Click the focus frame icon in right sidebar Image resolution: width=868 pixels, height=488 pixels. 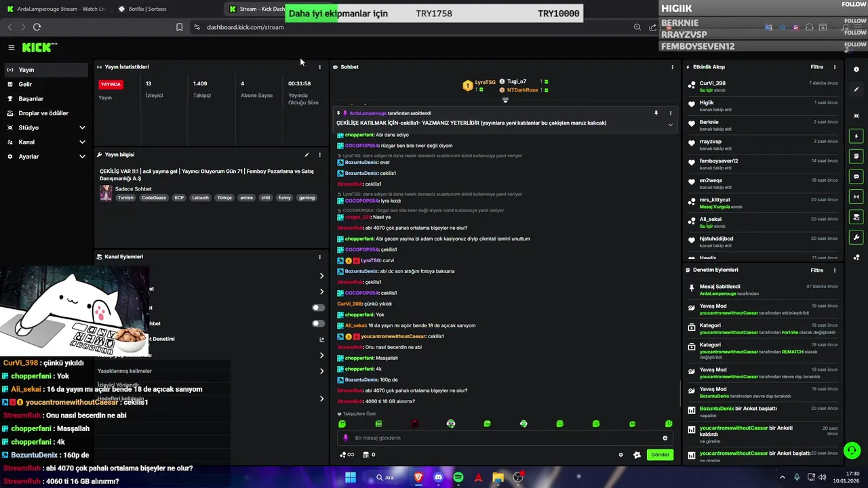856,116
